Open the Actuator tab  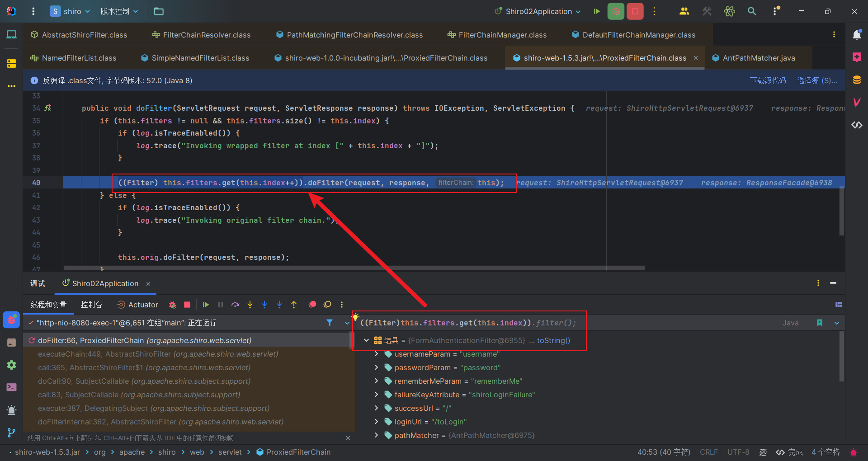[137, 305]
